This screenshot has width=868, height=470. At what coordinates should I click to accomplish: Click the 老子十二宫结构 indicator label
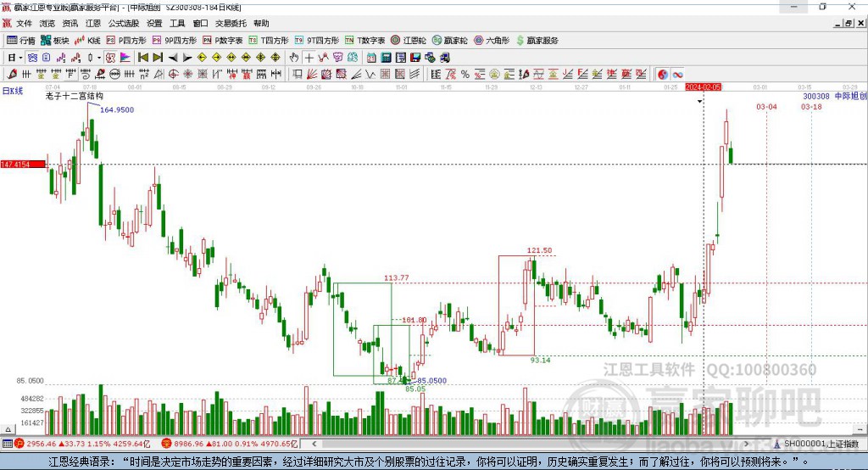coord(75,96)
